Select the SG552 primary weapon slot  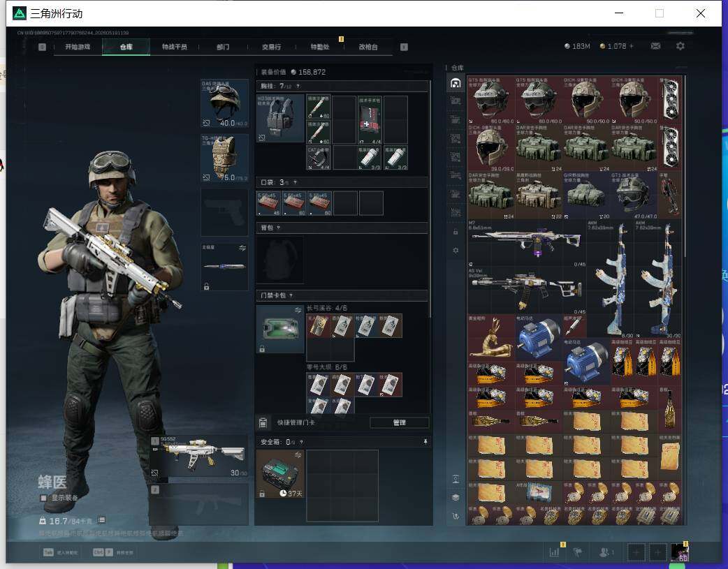[198, 456]
